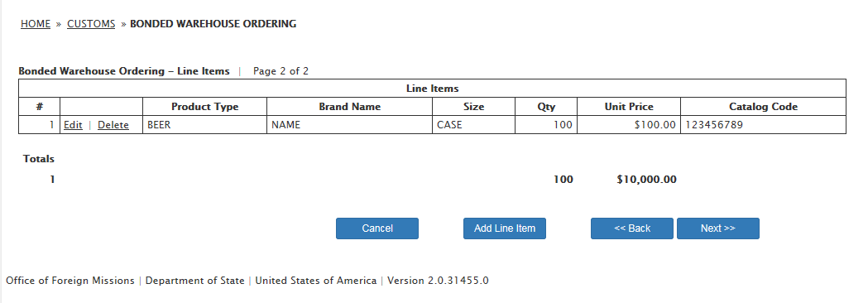Click the Cancel button
This screenshot has width=868, height=303.
[377, 228]
